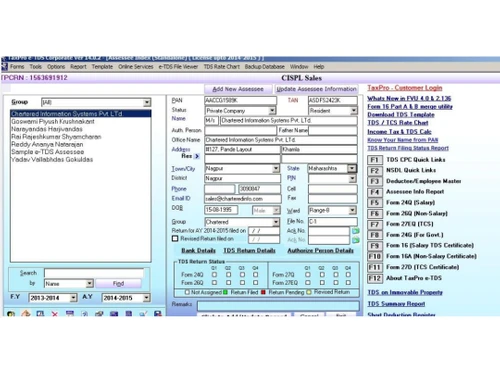Tick the Revised Return filed on checkbox

pos(175,238)
